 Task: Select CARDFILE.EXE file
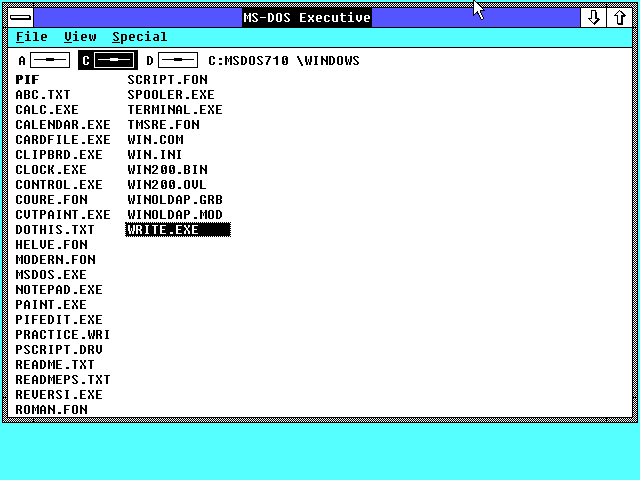tap(63, 140)
